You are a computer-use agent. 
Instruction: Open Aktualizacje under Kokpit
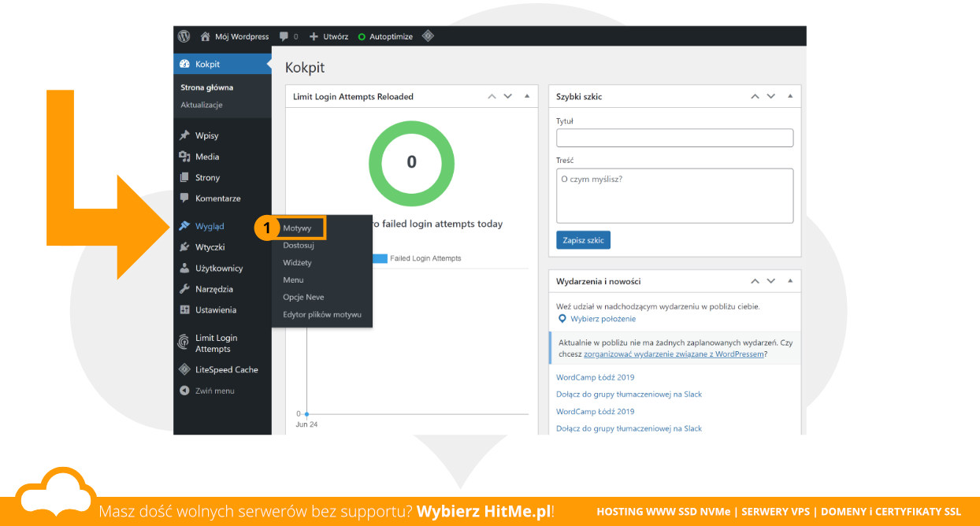(202, 105)
